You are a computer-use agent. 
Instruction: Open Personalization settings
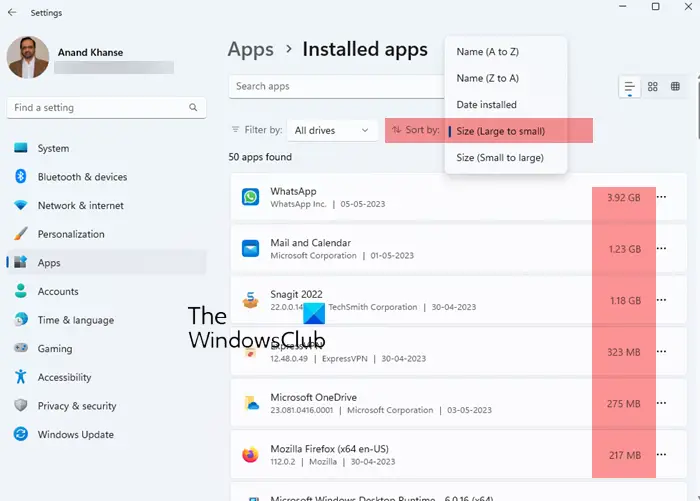(106, 234)
